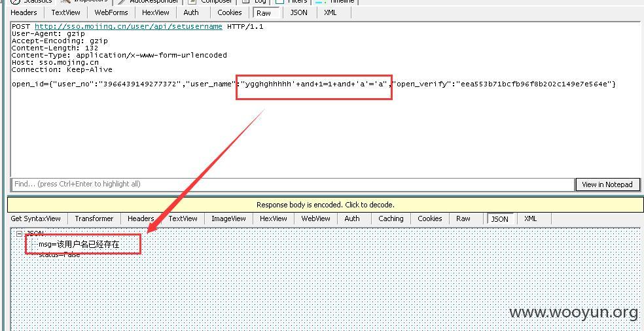
Task: Switch to response TextView tab
Action: coord(183,218)
